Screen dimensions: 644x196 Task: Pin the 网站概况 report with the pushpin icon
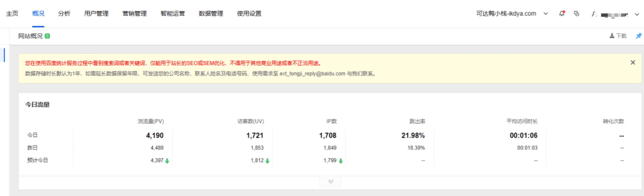[639, 36]
